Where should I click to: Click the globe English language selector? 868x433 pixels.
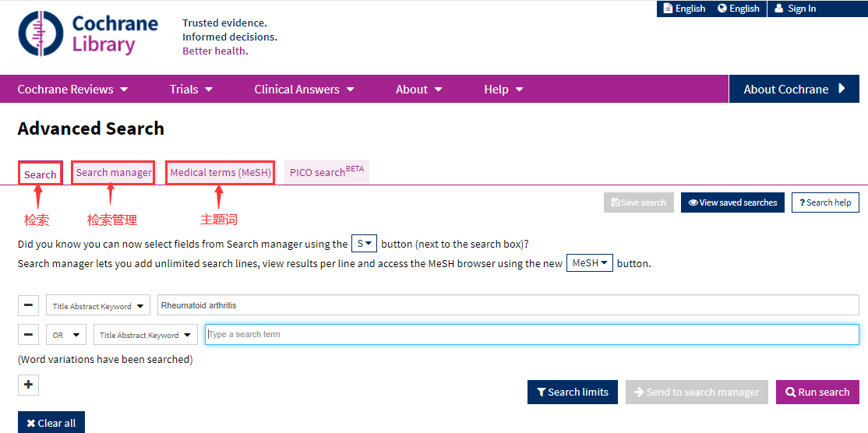[x=722, y=9]
